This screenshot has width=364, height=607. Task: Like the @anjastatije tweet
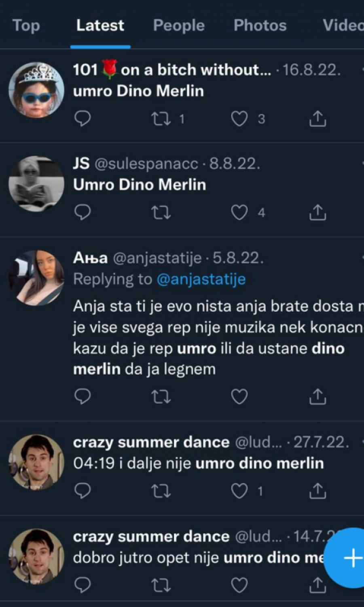click(x=239, y=397)
